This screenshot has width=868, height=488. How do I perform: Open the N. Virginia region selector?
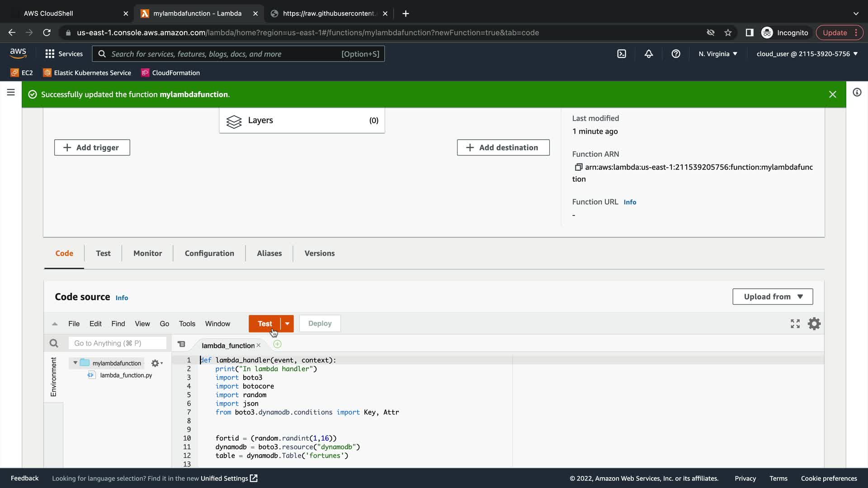(x=717, y=54)
